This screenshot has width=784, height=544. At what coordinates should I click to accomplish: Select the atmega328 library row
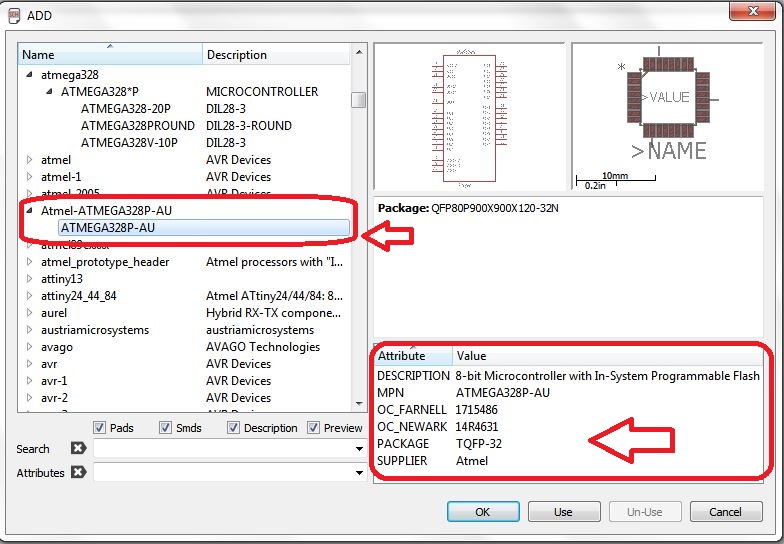(70, 74)
